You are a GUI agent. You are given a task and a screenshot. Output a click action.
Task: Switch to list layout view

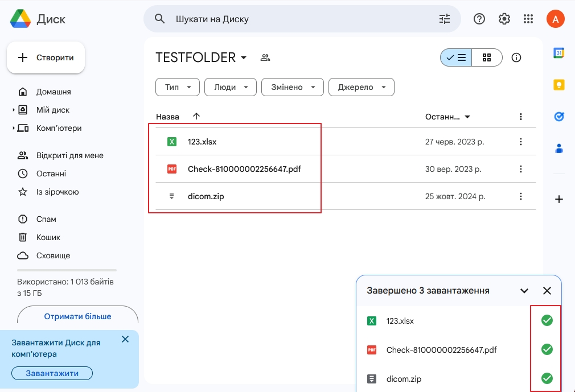pos(456,57)
